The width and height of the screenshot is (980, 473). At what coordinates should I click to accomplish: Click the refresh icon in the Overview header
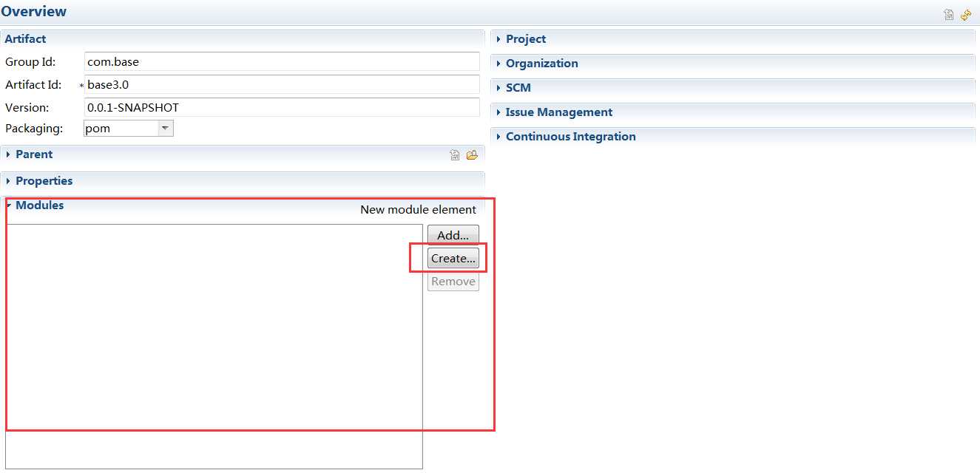click(966, 15)
